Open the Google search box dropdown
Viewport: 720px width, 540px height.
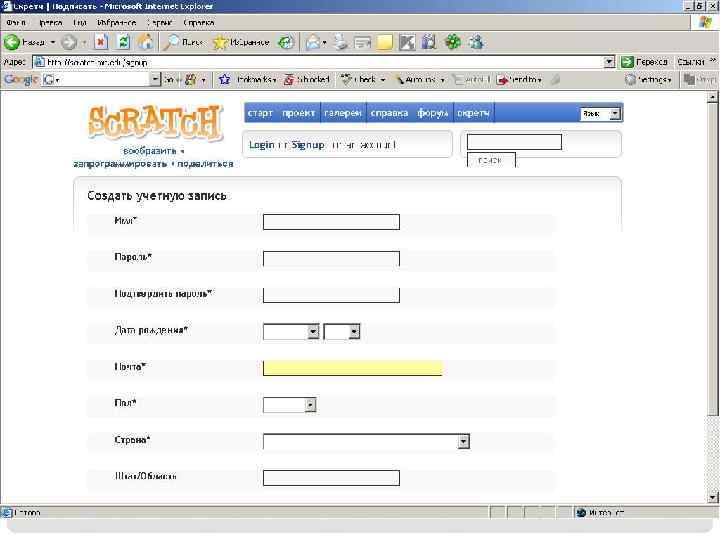155,79
